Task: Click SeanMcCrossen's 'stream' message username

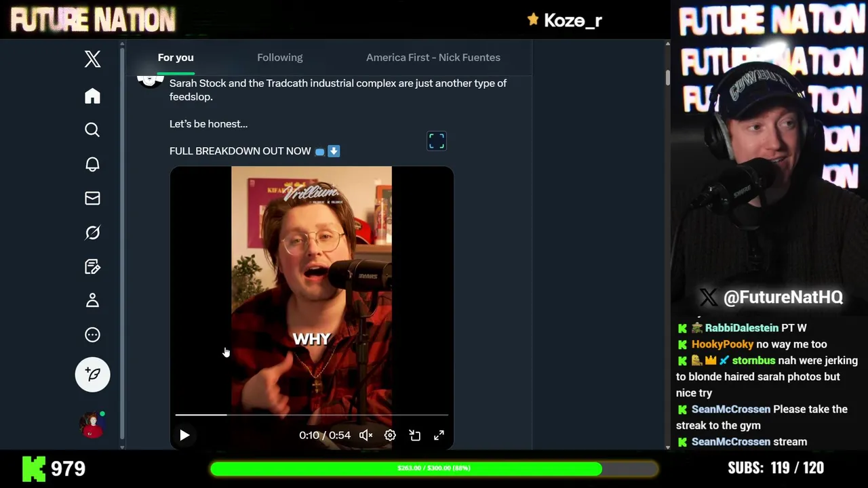Action: [731, 442]
